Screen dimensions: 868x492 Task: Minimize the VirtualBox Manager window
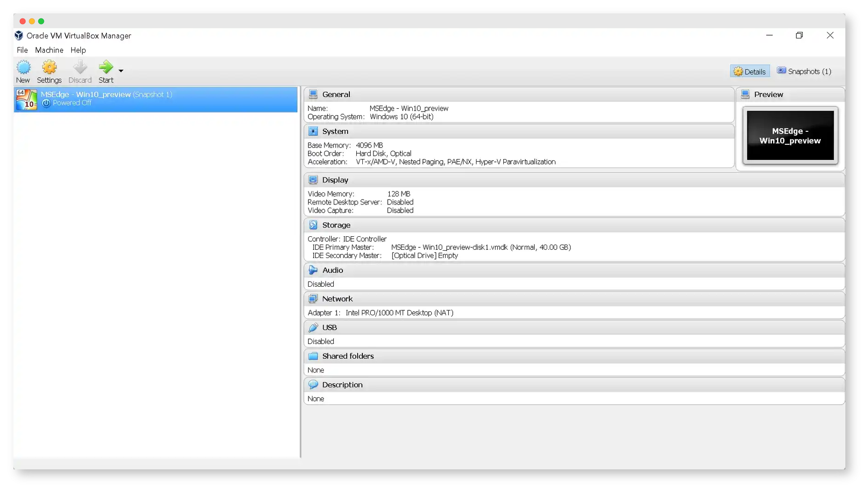[769, 36]
